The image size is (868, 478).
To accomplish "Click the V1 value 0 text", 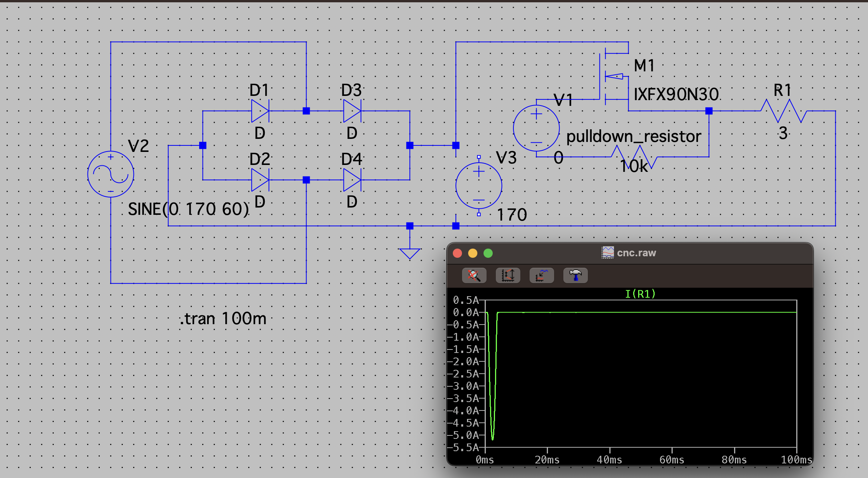I will point(559,158).
